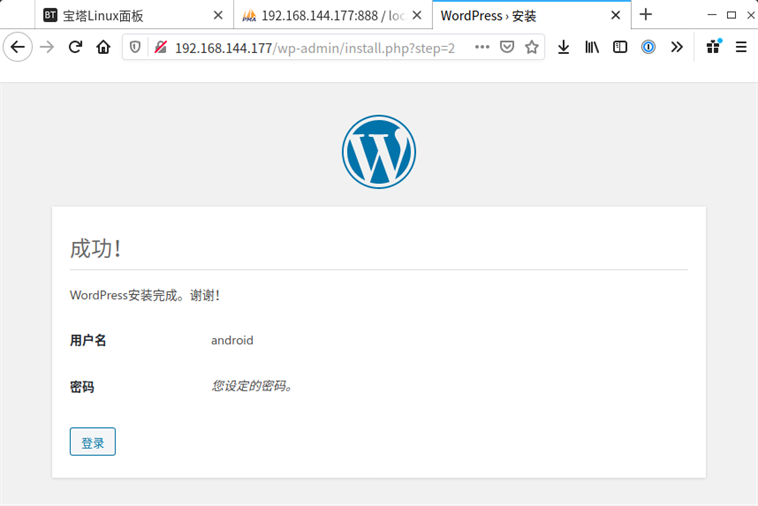Toggle the sidebar view
The width and height of the screenshot is (758, 506).
(x=620, y=47)
